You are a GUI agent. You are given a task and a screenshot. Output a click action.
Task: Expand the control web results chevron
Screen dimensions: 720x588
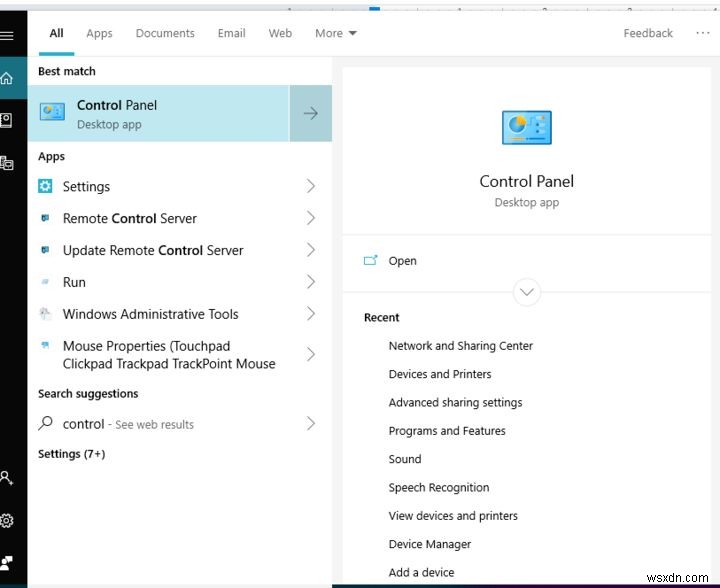[311, 423]
